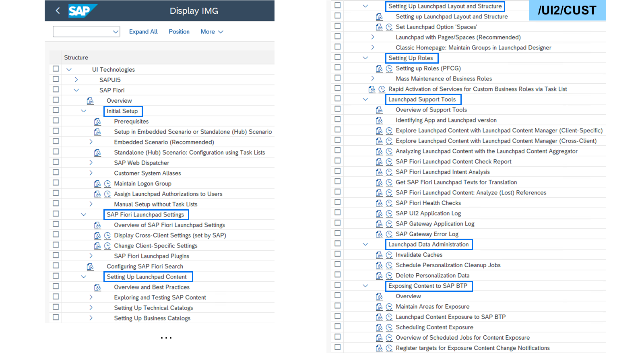Select the Manual Setup without Task Lists item
Viewport: 644px width, 353px height.
(155, 204)
